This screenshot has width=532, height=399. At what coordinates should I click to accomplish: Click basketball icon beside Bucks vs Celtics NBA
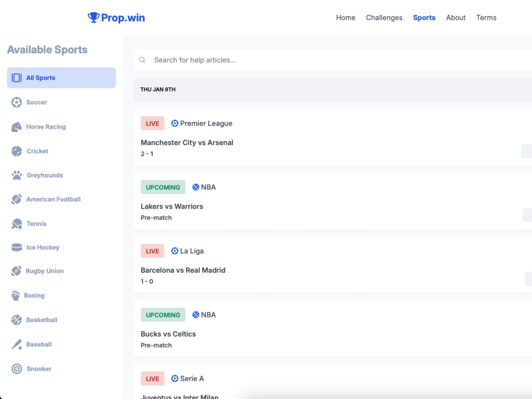point(196,314)
